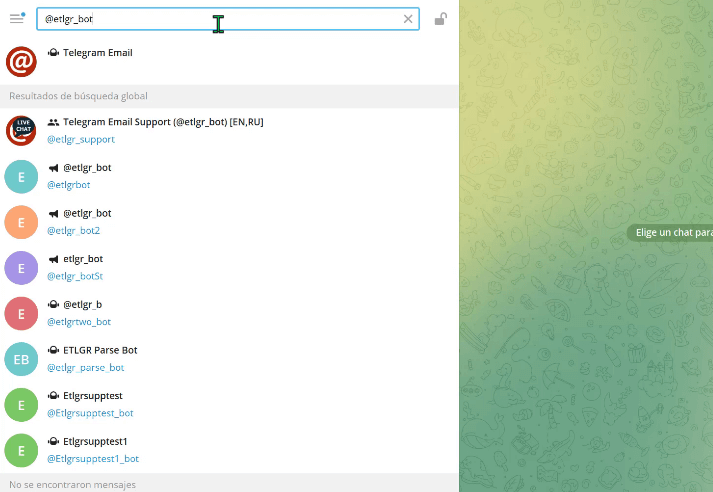Open the @etlgrtwo_bot result
The image size is (713, 492).
click(x=229, y=313)
